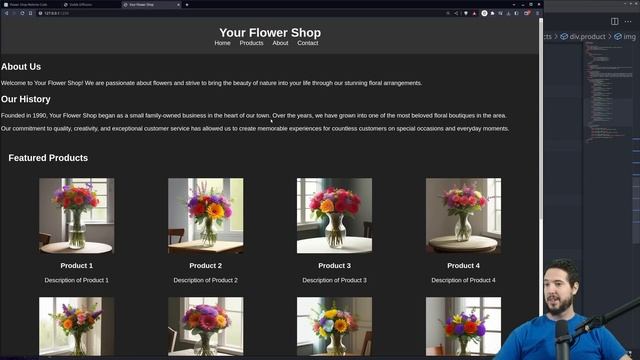Click the Description of Product 3 text
The width and height of the screenshot is (640, 360).
pos(334,280)
